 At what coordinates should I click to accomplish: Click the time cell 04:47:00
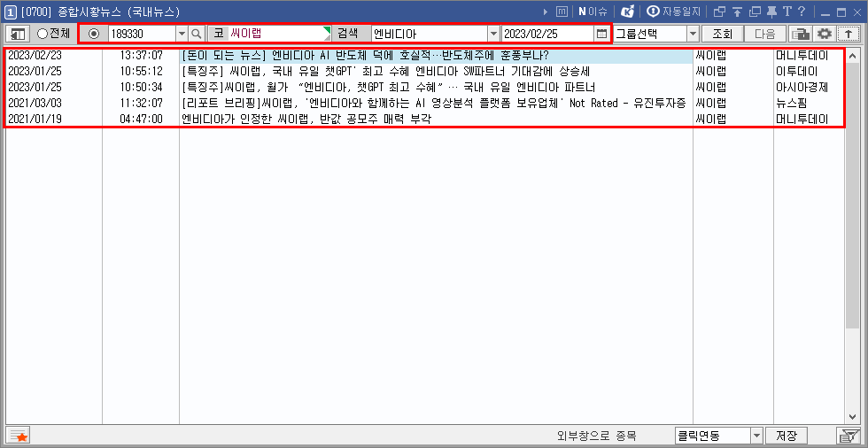click(141, 119)
